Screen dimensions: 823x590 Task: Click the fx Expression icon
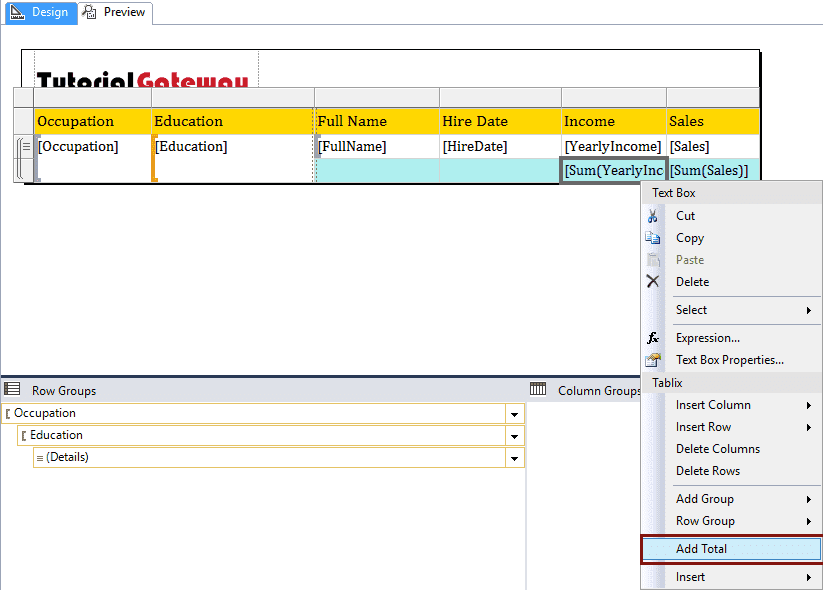click(653, 337)
